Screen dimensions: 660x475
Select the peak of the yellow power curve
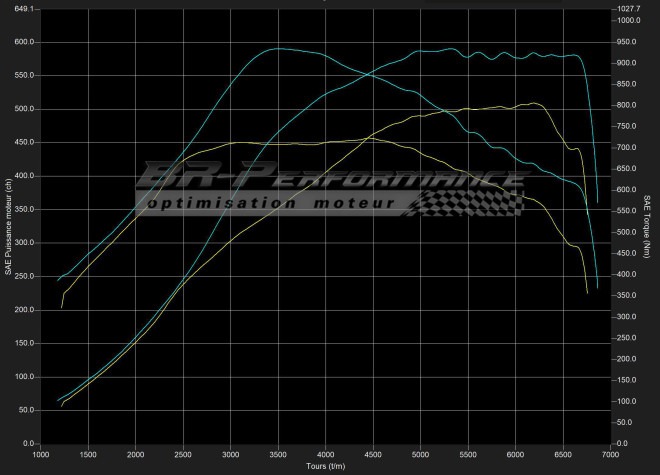(536, 103)
